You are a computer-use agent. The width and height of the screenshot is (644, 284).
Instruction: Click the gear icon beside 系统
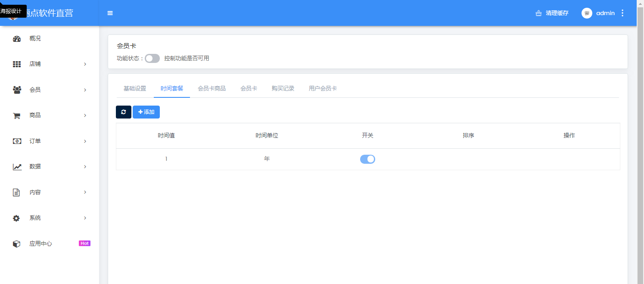tap(16, 218)
